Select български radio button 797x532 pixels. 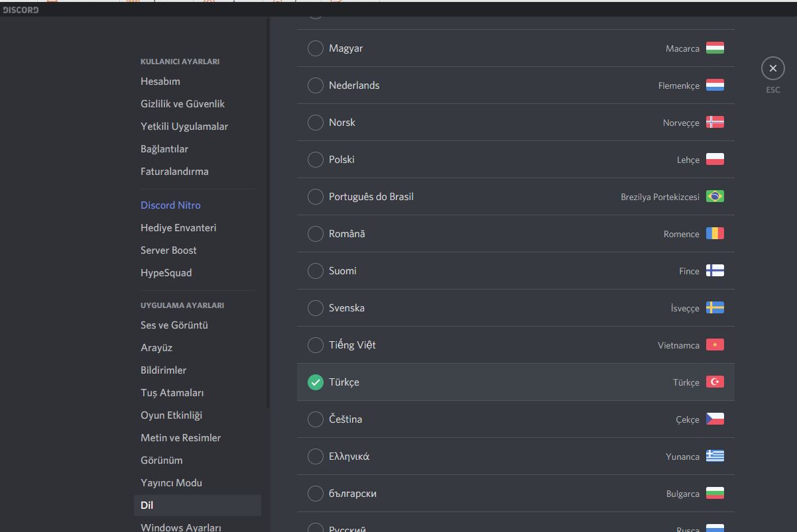pos(316,494)
